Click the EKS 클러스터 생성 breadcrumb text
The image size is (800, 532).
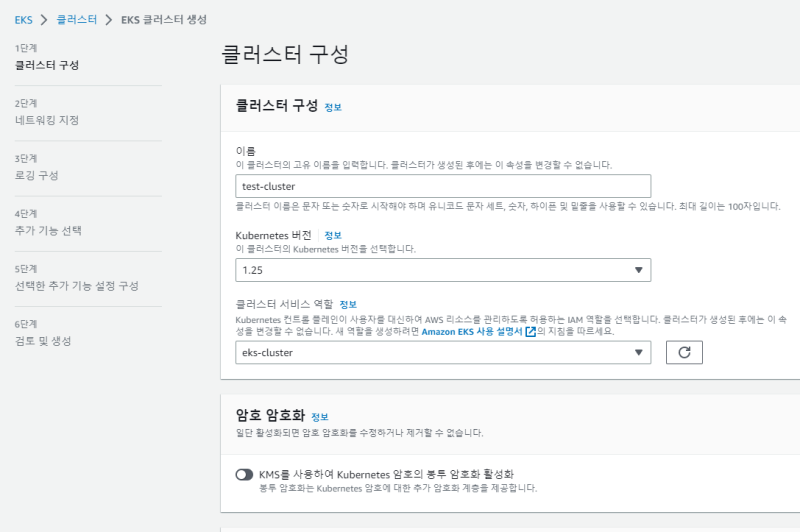coord(166,20)
